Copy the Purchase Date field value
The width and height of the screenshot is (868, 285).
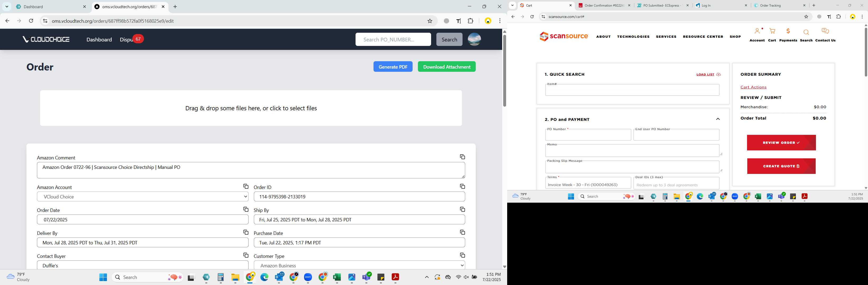462,232
